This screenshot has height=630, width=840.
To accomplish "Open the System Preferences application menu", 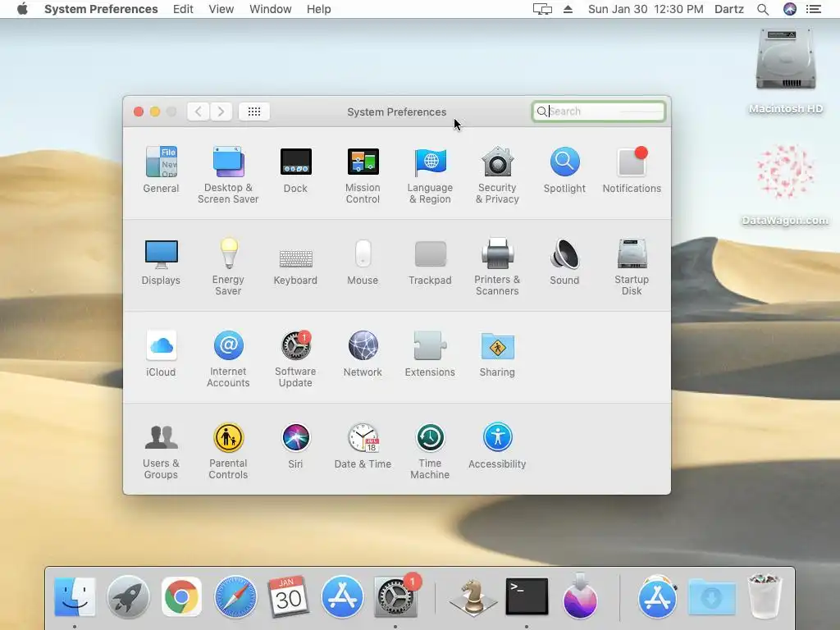I will click(x=101, y=9).
